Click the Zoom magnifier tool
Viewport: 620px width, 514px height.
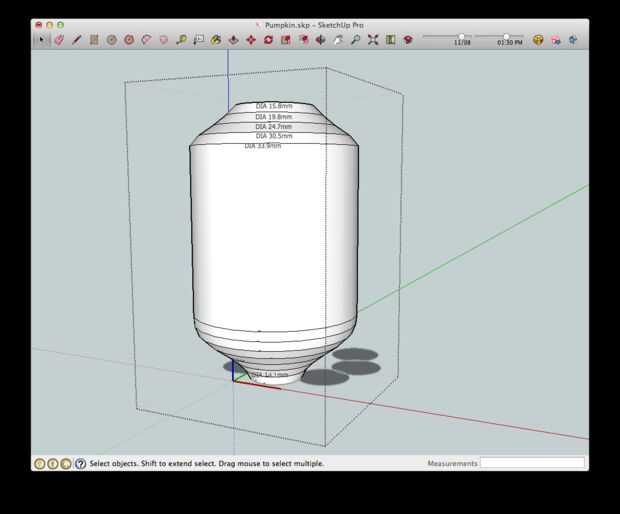tap(355, 40)
